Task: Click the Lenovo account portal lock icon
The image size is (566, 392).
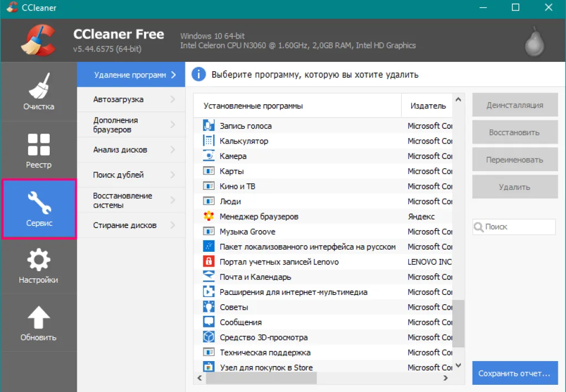Action: [208, 262]
